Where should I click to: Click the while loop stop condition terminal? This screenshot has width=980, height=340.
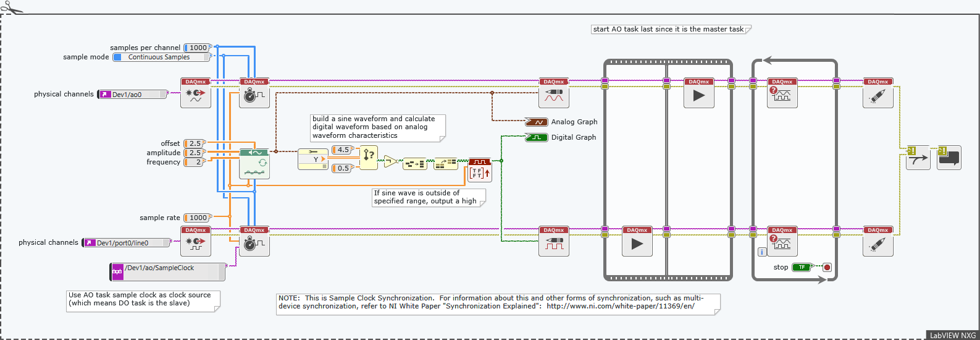coord(827,268)
